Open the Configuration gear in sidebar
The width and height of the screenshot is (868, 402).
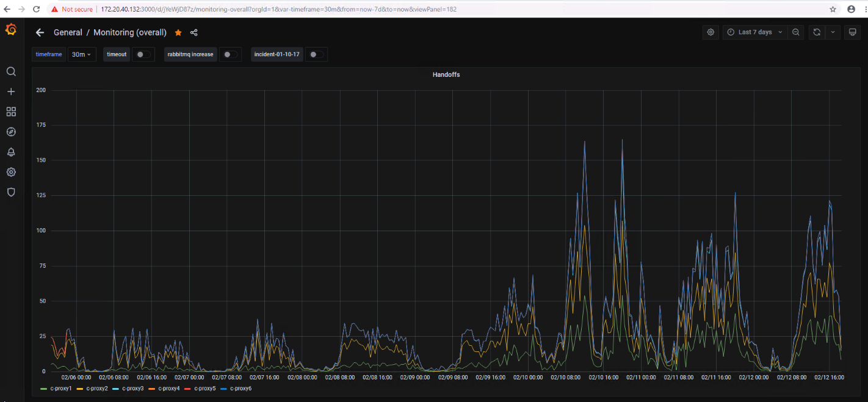coord(11,172)
